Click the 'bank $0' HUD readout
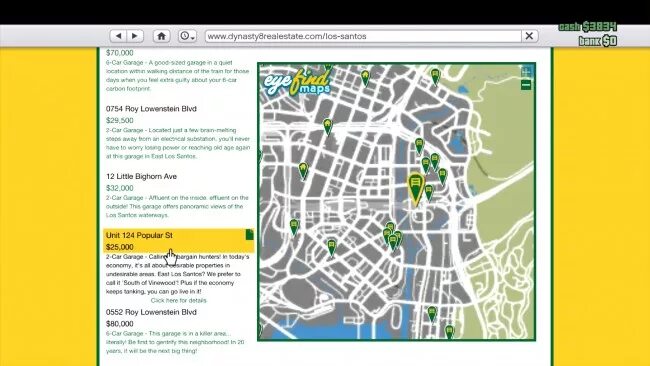This screenshot has width=650, height=366. (x=598, y=41)
